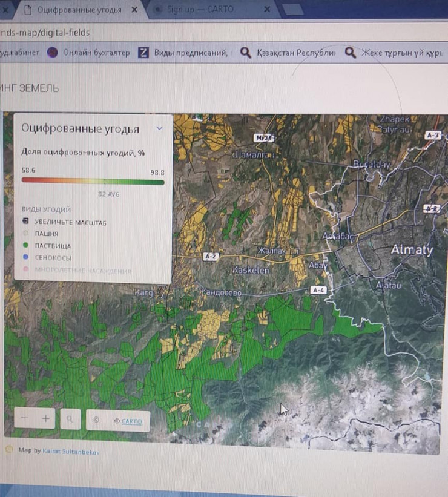Toggle Многолетние насаждения legend item
The height and width of the screenshot is (497, 448).
point(82,271)
